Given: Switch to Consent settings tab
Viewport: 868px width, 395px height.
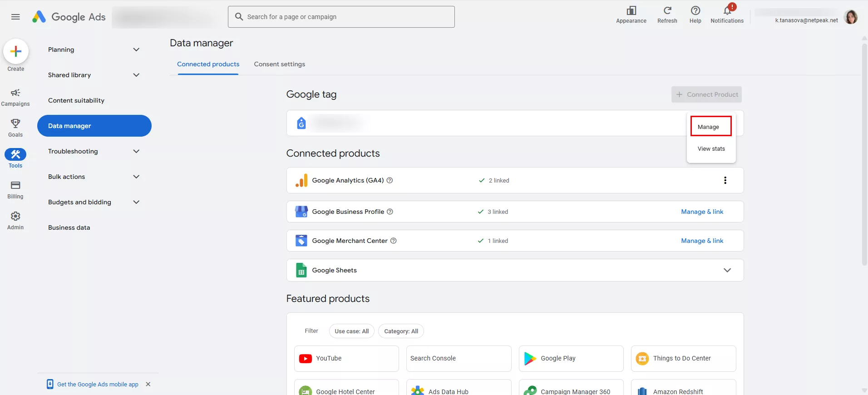Looking at the screenshot, I should click(280, 64).
